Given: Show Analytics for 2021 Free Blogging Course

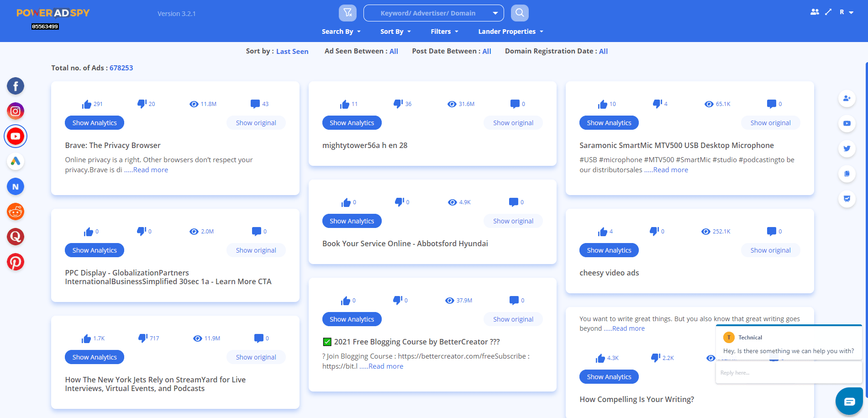Looking at the screenshot, I should 352,319.
